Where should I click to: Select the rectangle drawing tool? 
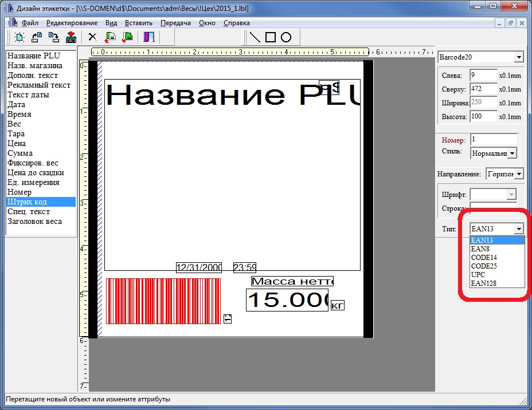271,37
